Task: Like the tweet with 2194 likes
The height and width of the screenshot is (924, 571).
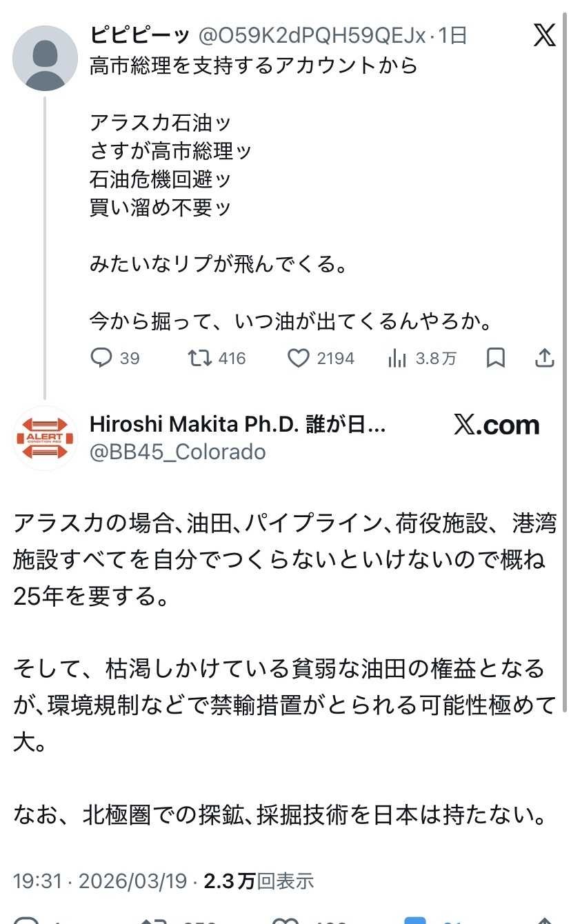Action: tap(298, 358)
